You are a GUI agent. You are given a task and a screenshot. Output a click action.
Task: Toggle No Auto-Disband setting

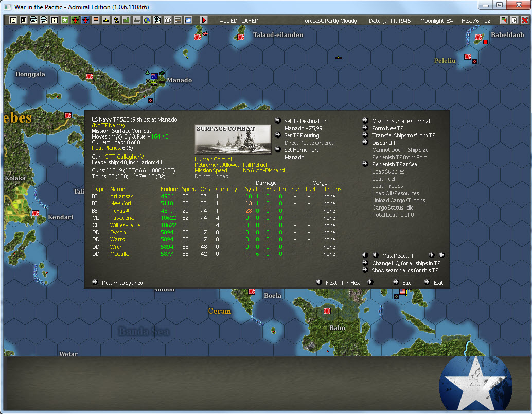[263, 171]
